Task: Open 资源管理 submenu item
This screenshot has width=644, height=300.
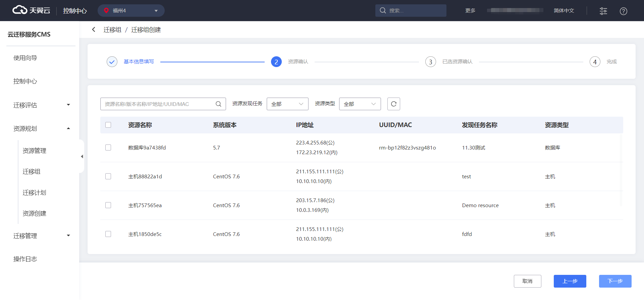Action: tap(34, 151)
